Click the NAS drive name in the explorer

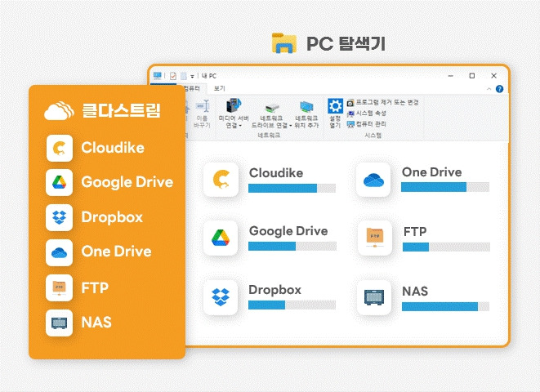point(415,292)
